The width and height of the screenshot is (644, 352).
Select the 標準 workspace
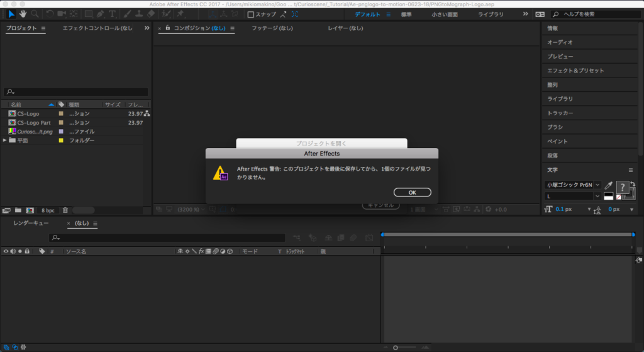pyautogui.click(x=406, y=14)
